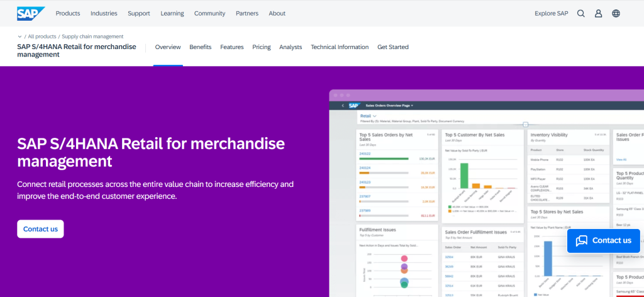
Task: Switch to the Features tab
Action: (x=232, y=47)
